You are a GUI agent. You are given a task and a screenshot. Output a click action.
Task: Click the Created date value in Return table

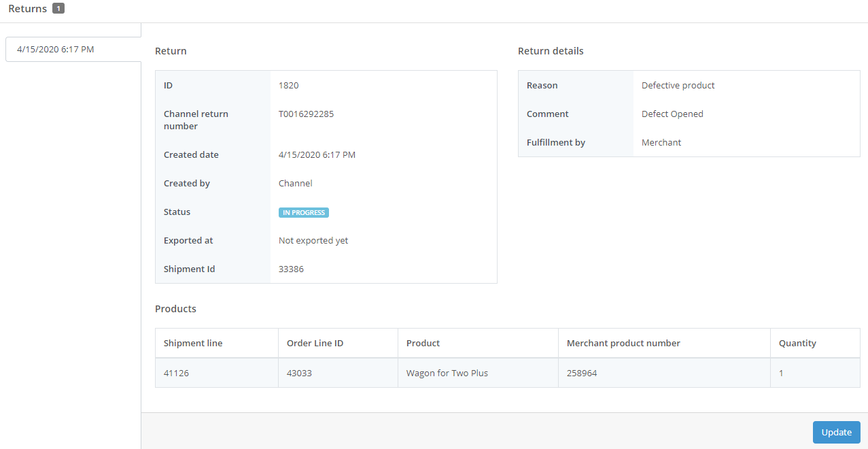click(317, 154)
